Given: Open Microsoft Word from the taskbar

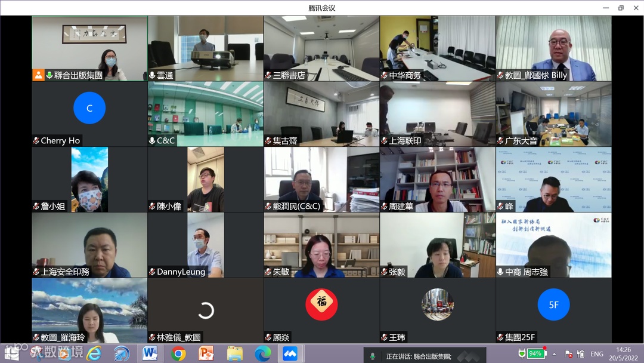Looking at the screenshot, I should click(x=150, y=353).
